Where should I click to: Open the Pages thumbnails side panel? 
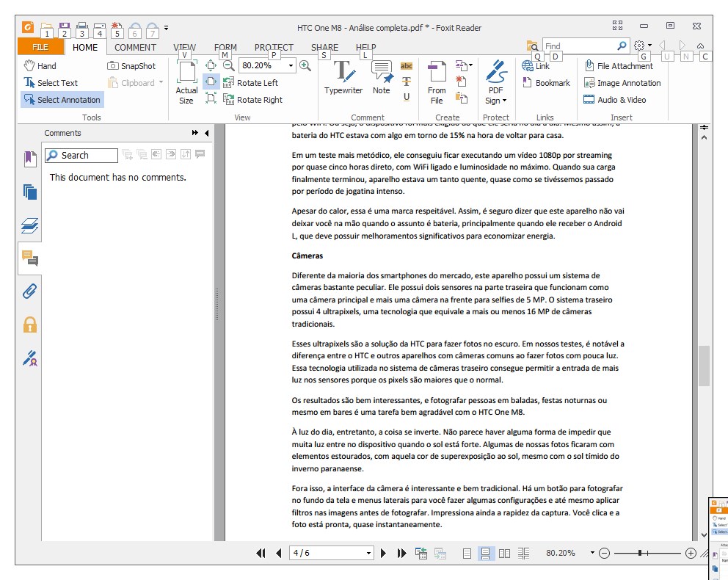[29, 192]
